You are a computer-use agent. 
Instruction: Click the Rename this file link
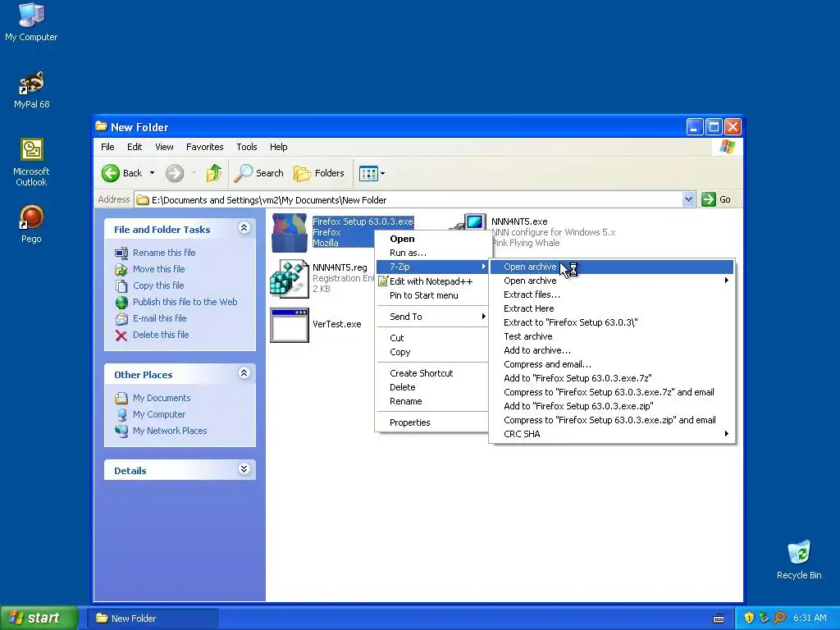[x=164, y=253]
